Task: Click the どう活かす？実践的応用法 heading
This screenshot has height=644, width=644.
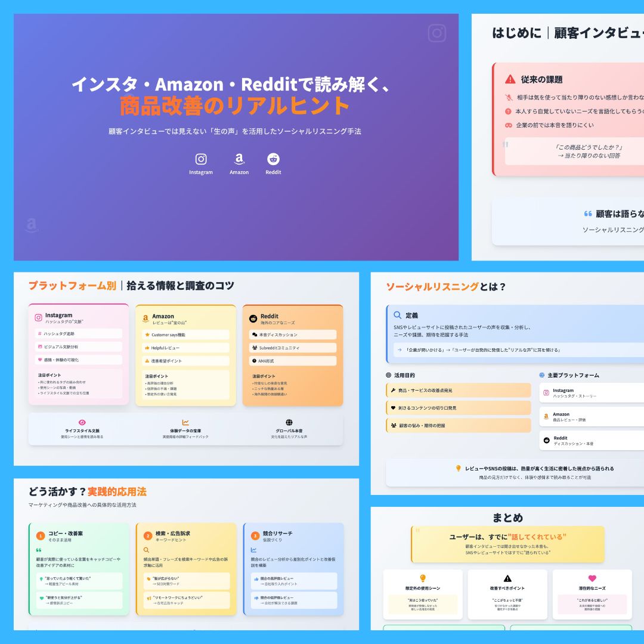Action: coord(87,491)
